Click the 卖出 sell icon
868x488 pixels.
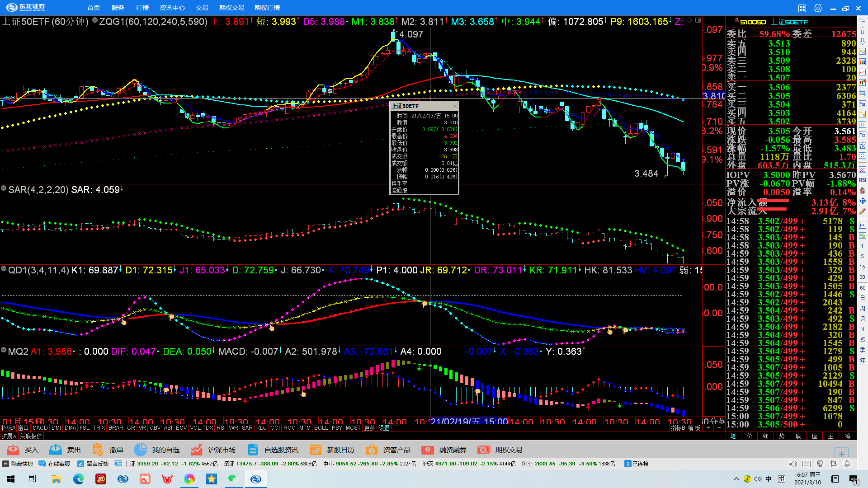(x=56, y=450)
